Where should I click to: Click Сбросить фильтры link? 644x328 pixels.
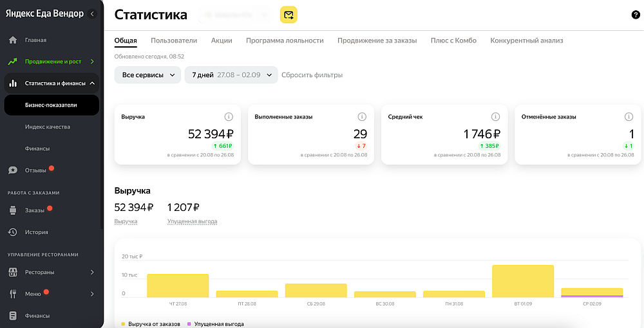[312, 75]
